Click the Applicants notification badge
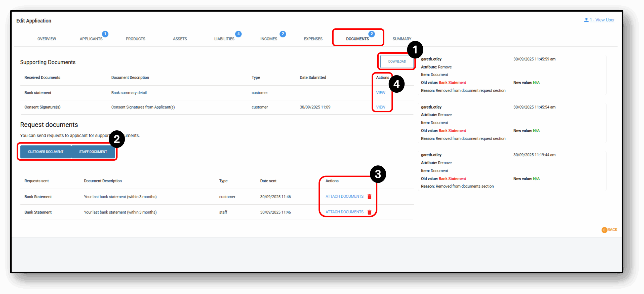 (x=105, y=34)
